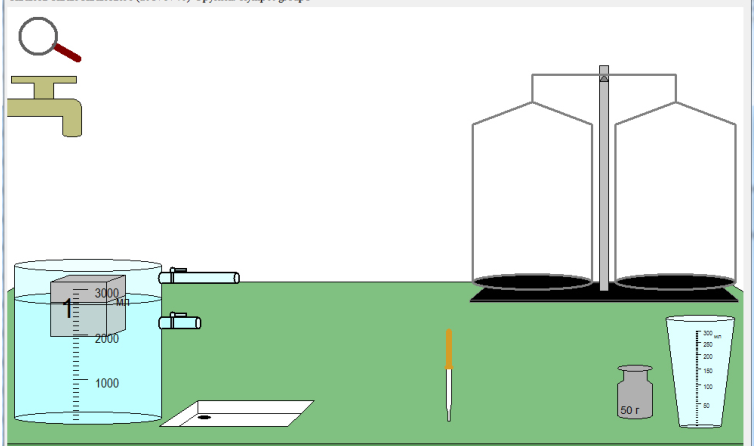Image resolution: width=754 pixels, height=446 pixels.
Task: Click the measuring beaker with 300 мл scale
Action: (700, 371)
